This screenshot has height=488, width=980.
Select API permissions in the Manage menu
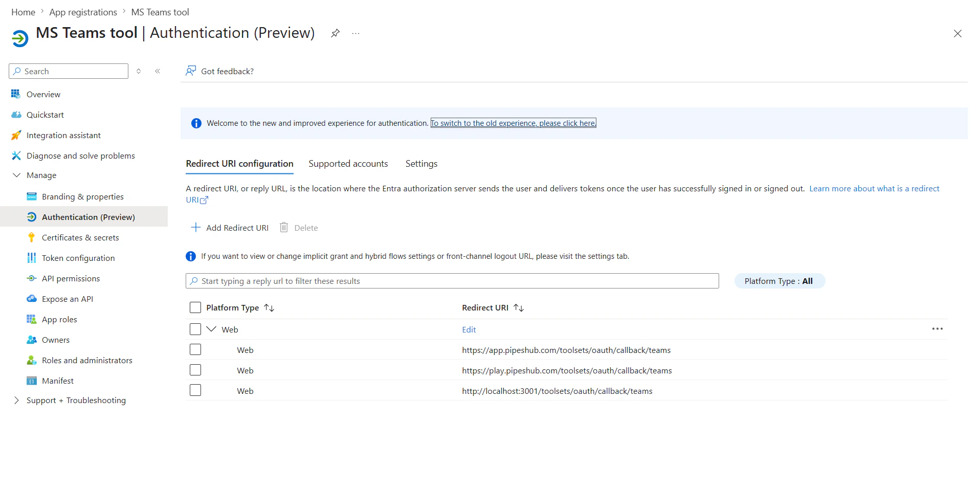click(71, 278)
